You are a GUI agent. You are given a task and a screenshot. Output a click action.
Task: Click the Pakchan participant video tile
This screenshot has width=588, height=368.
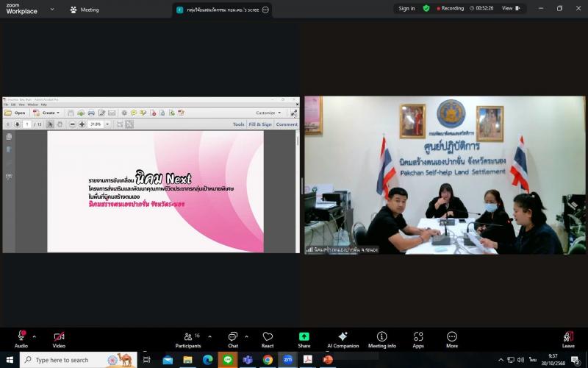[445, 175]
